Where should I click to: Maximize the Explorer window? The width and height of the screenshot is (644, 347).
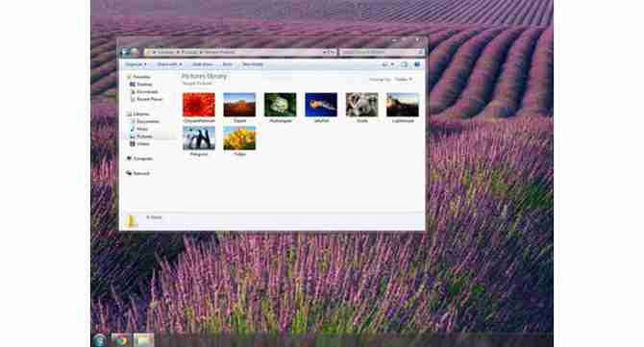coord(404,40)
